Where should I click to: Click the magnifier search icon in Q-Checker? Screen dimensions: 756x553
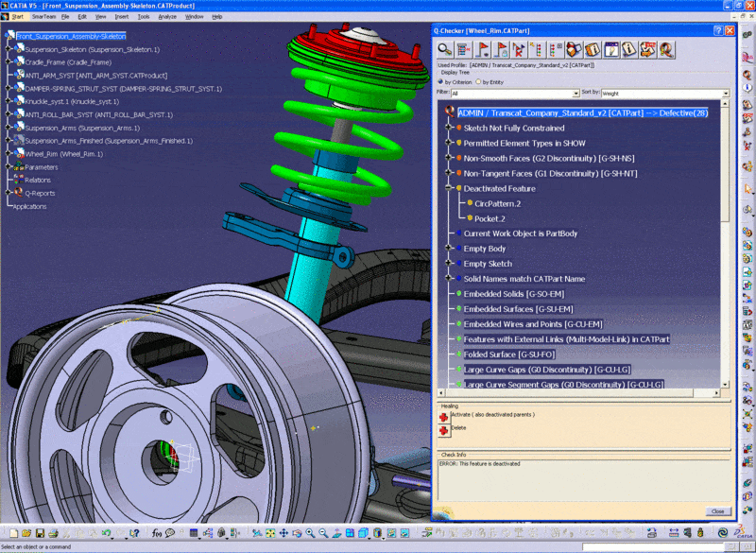(443, 49)
